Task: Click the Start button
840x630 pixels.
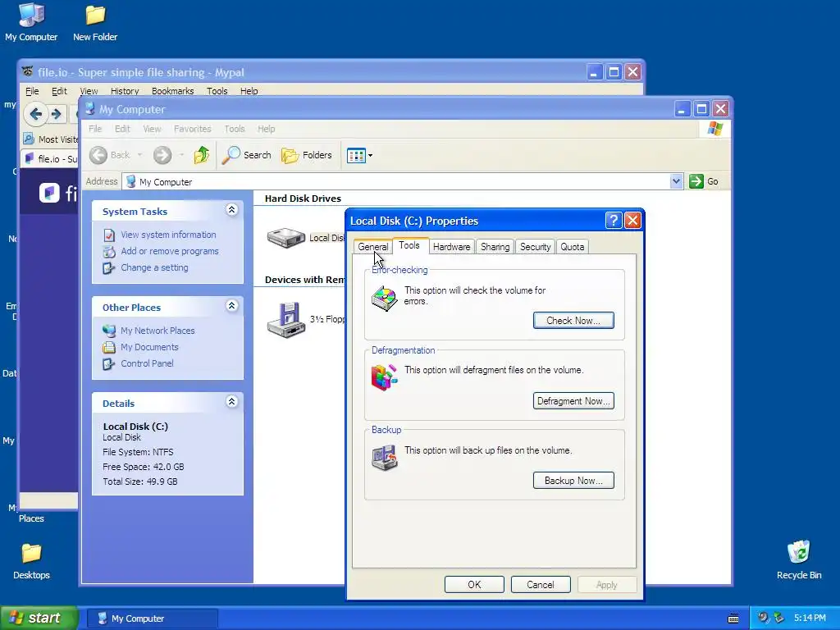Action: point(39,619)
